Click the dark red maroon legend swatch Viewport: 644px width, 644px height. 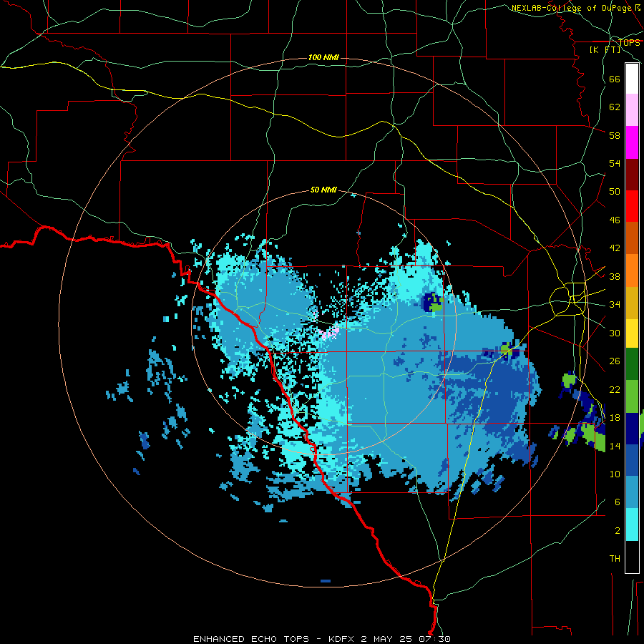[632, 175]
